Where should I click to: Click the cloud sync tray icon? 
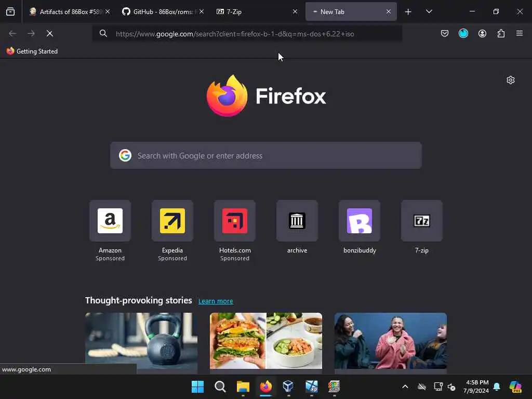tap(422, 387)
